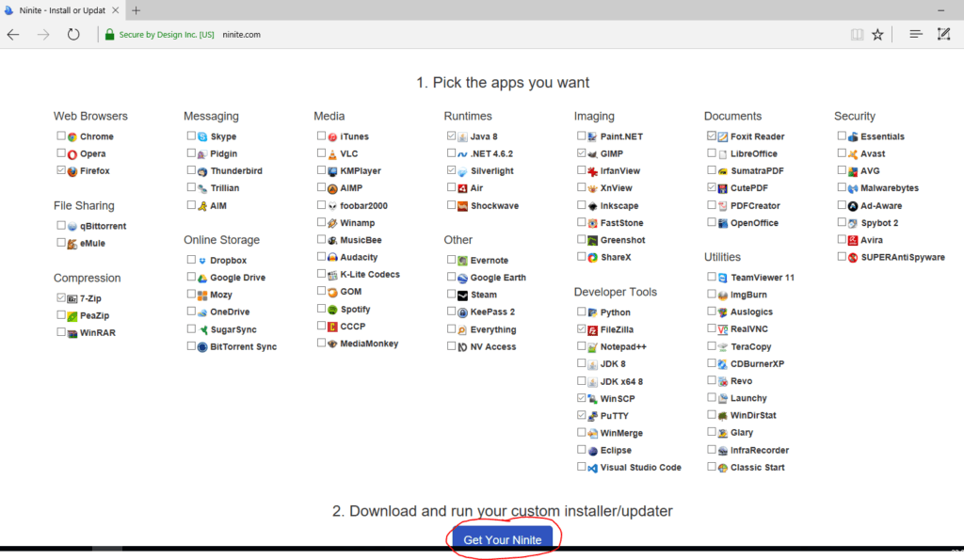Viewport: 964px width, 560px height.
Task: Tick the K-Lite Codecs checkbox
Action: [x=321, y=274]
